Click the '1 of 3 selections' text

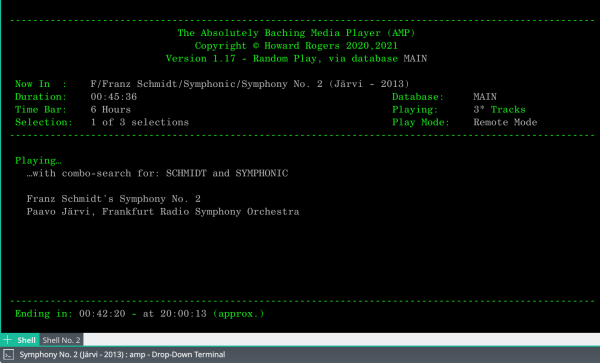pyautogui.click(x=140, y=122)
